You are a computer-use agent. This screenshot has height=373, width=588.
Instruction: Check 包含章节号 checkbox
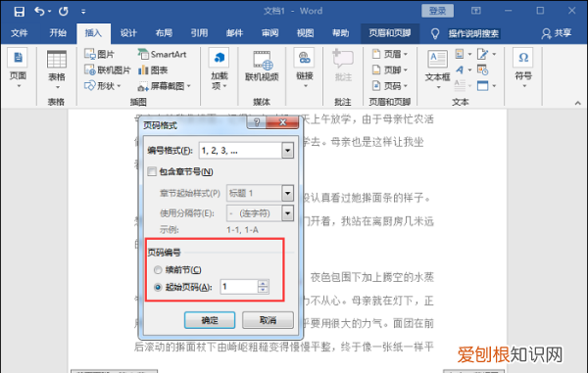(152, 172)
